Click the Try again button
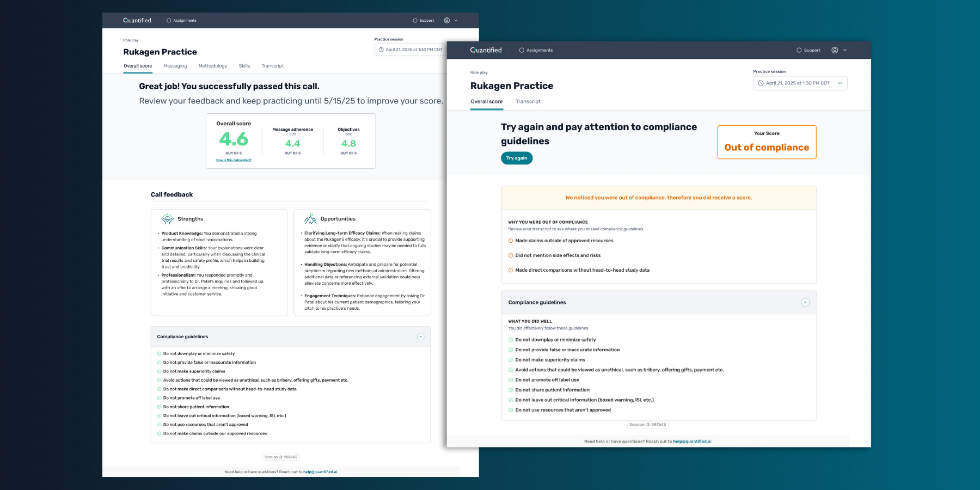 point(517,158)
